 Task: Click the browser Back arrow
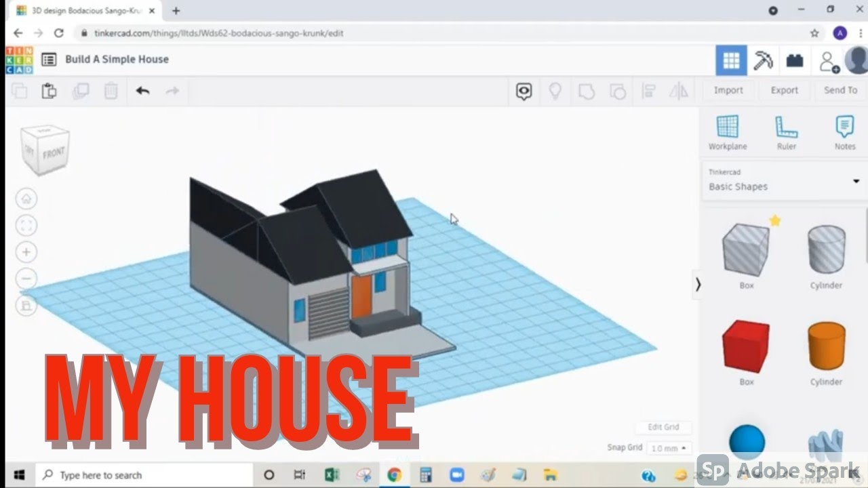click(x=18, y=33)
